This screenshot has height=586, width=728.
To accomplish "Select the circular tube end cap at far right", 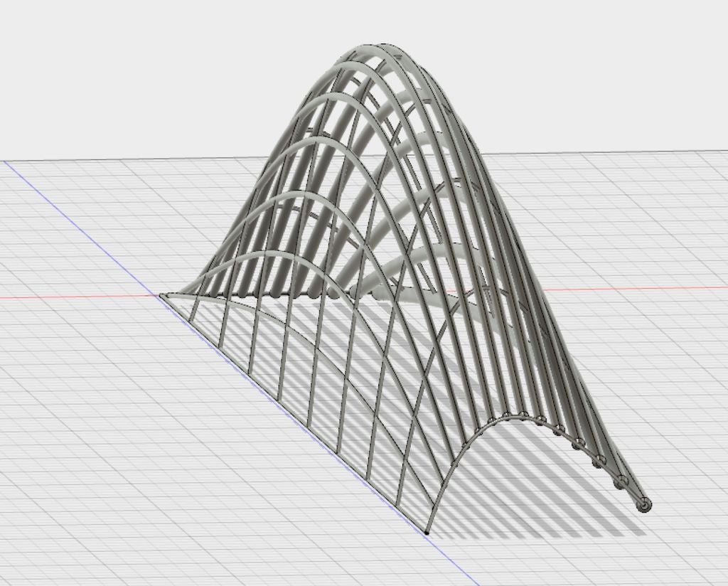I will [644, 505].
